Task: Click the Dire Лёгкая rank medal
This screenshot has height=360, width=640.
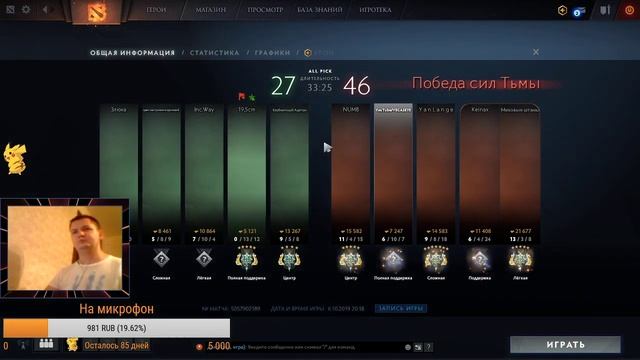Action: (520, 258)
